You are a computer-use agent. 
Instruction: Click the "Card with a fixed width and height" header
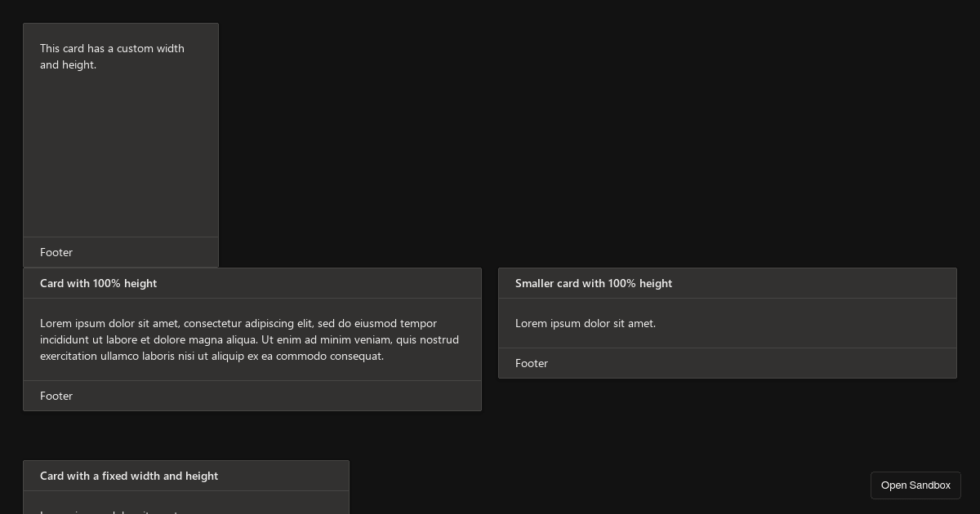tap(129, 476)
